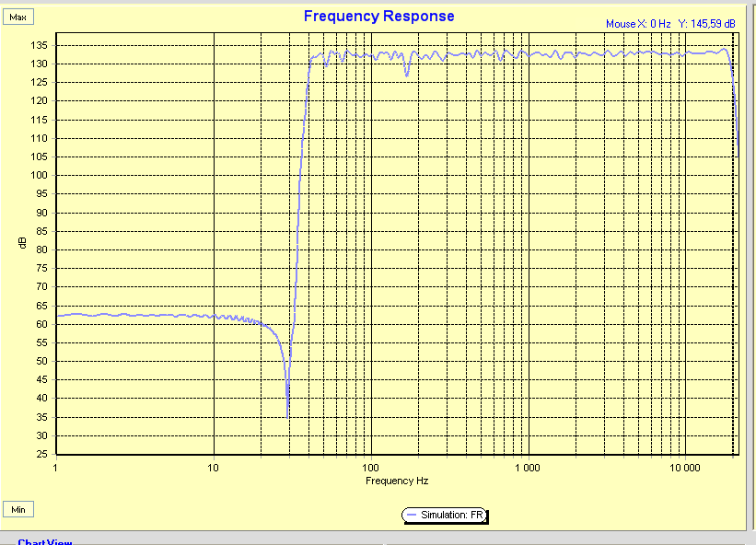Click the Min button below the chart
756x545 pixels.
(x=18, y=509)
